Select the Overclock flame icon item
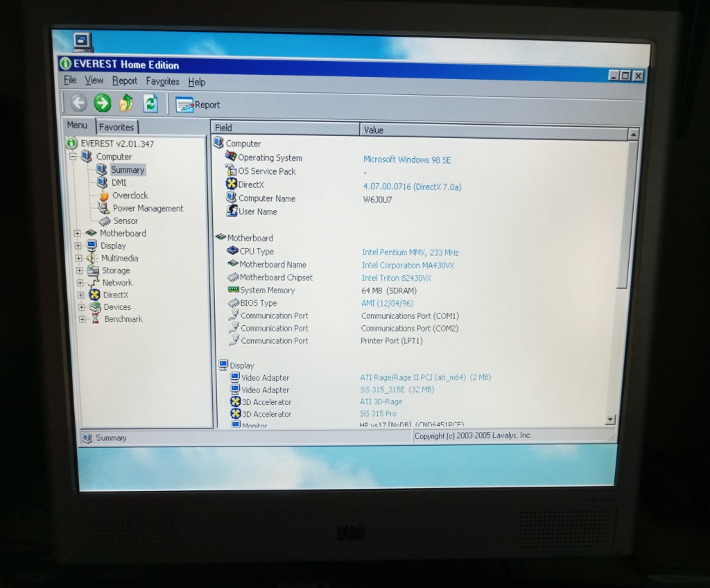Screen dimensions: 710x588 [x=130, y=196]
